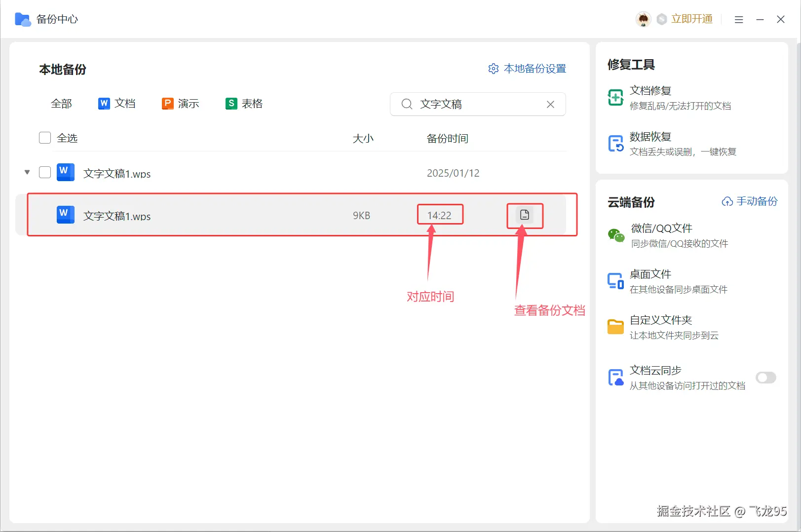Viewport: 801px width, 532px height.
Task: Open 本地备份设置
Action: click(x=527, y=69)
